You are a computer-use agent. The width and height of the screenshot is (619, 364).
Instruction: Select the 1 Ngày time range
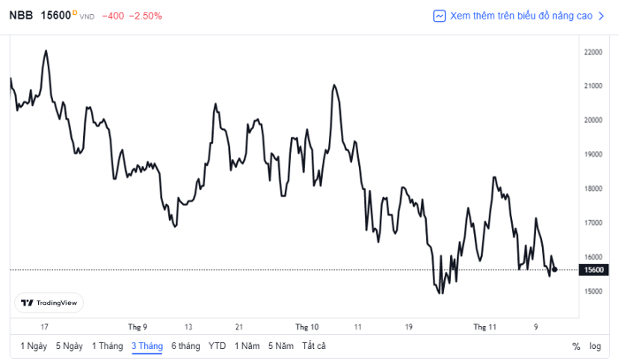coord(34,346)
